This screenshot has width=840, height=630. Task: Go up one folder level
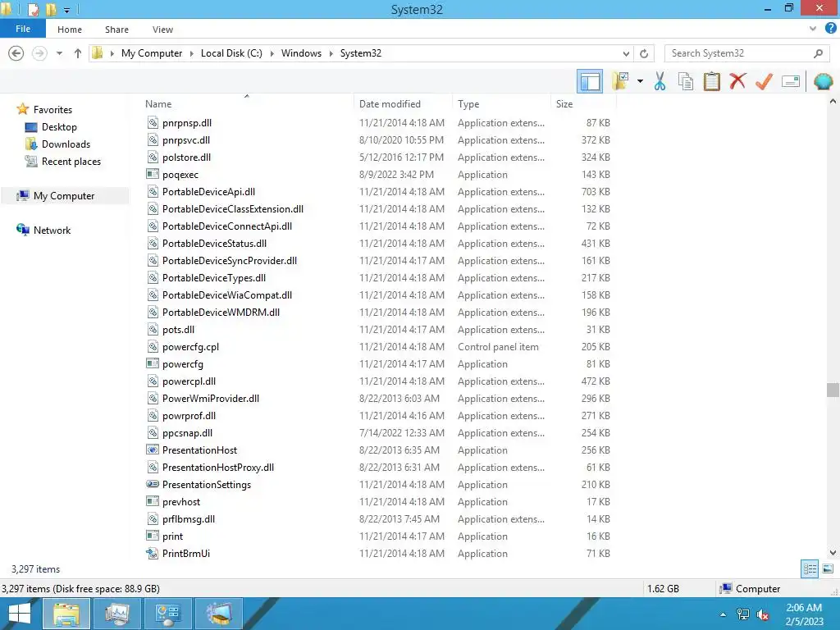[78, 53]
